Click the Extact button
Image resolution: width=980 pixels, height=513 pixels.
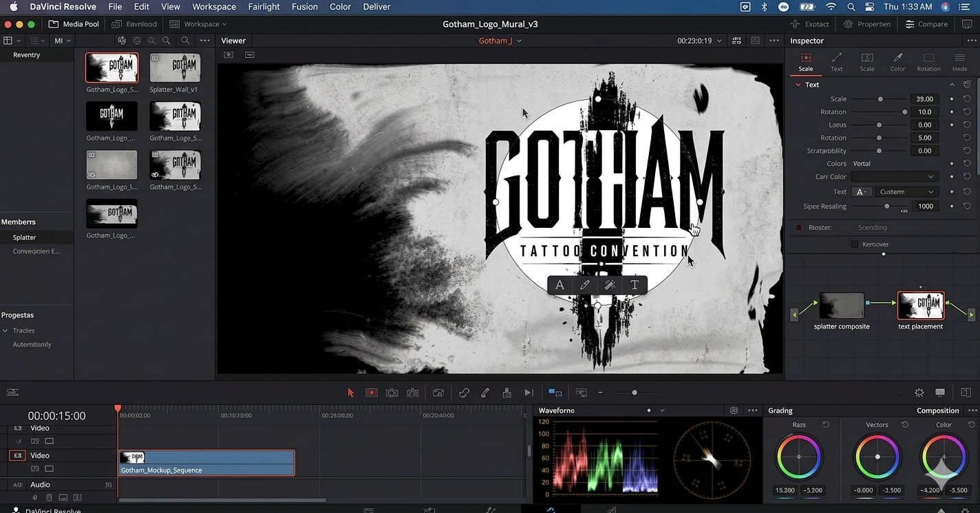809,24
